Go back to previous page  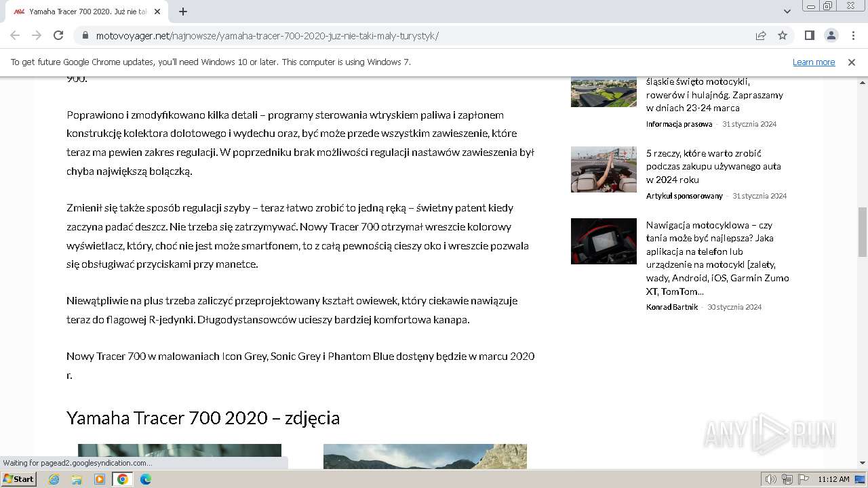point(15,35)
